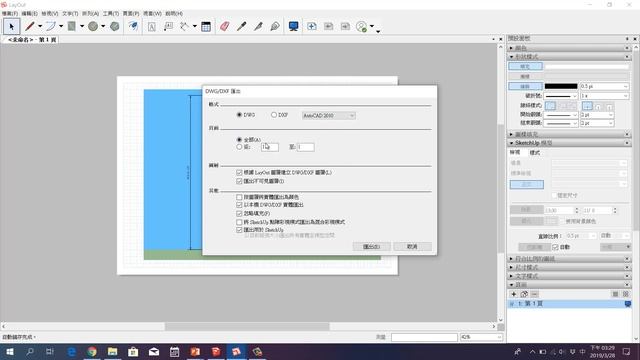Choose the page range 'from' radio
This screenshot has width=640, height=360.
[239, 147]
